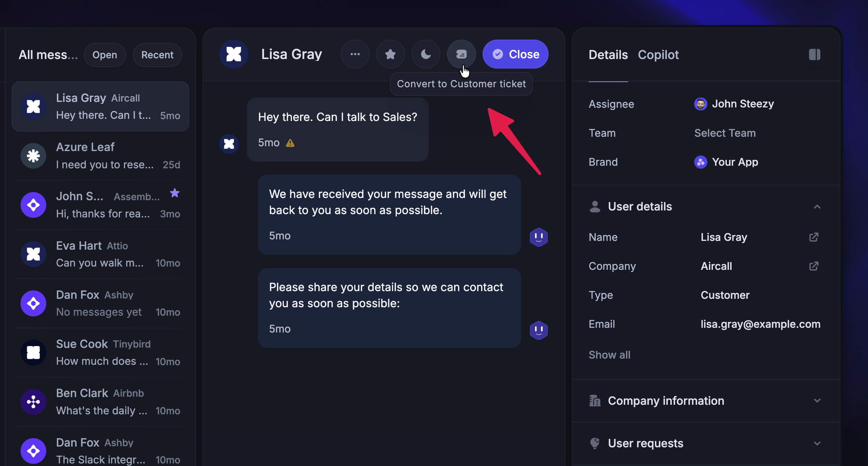This screenshot has height=466, width=868.
Task: Click 'Please share your details' message bubble
Action: point(389,308)
